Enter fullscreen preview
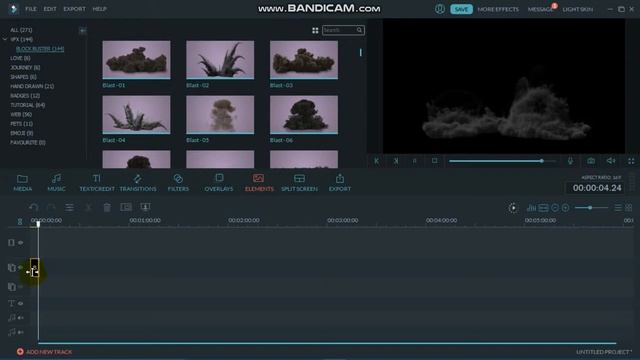The height and width of the screenshot is (360, 640). coord(631,161)
